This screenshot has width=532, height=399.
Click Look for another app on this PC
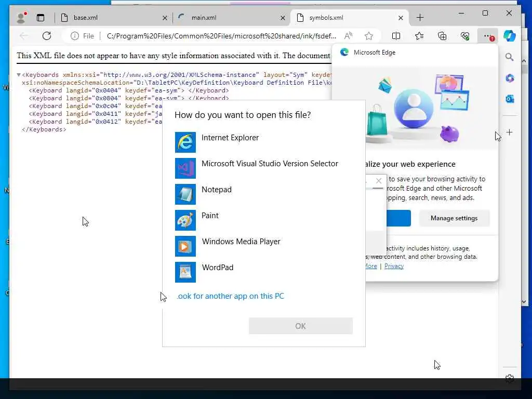pyautogui.click(x=230, y=296)
